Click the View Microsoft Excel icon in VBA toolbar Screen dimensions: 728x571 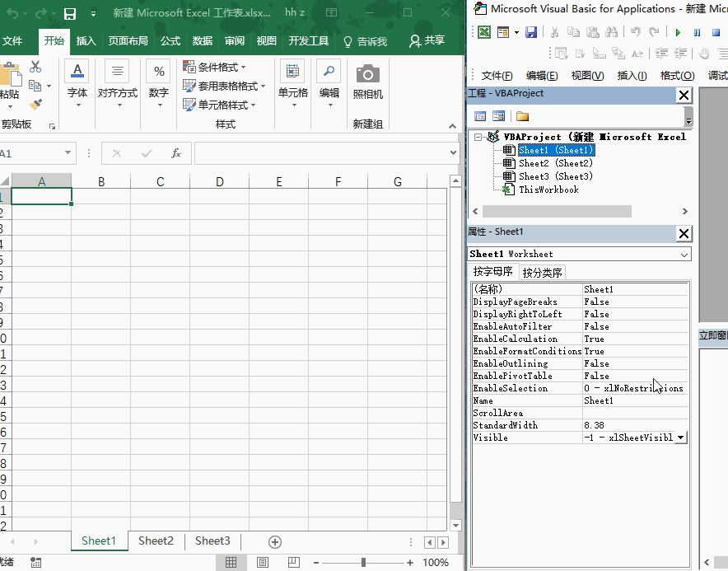tap(484, 32)
